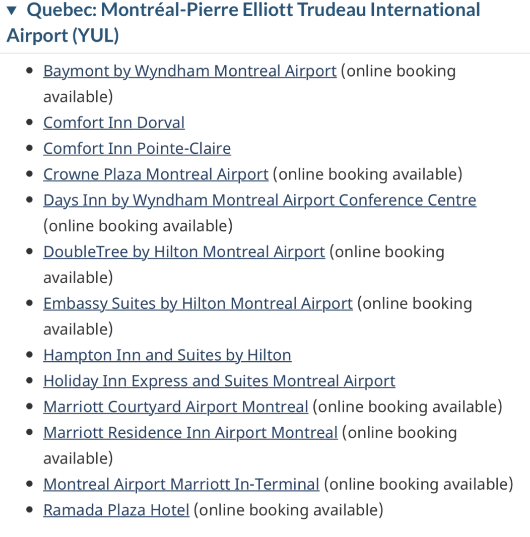Click the online booking text after Crowne Plaza
The height and width of the screenshot is (537, 530).
[x=368, y=175]
